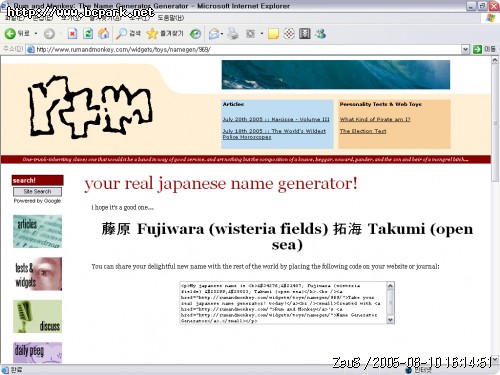Click the ocean wave banner image

point(336,75)
